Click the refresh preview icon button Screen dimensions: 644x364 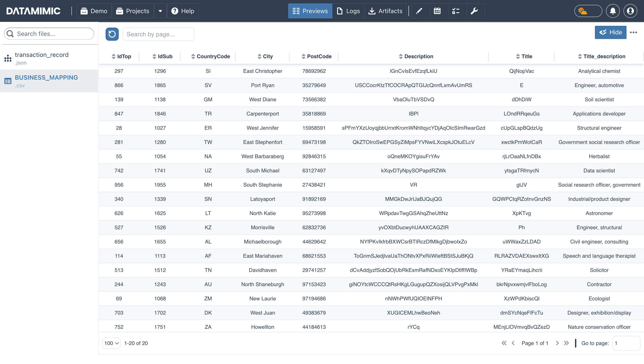pyautogui.click(x=112, y=34)
